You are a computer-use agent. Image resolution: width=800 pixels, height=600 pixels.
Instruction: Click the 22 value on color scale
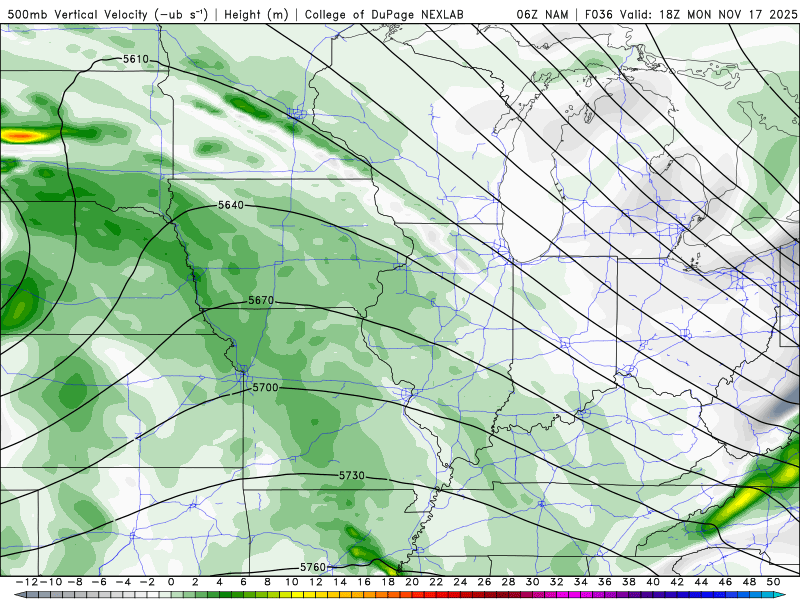[x=436, y=582]
